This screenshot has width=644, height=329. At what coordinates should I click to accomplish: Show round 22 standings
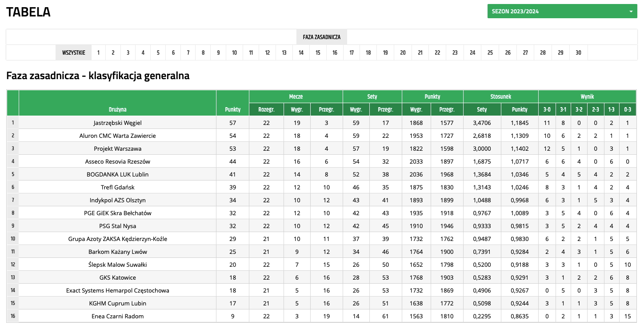click(x=437, y=52)
